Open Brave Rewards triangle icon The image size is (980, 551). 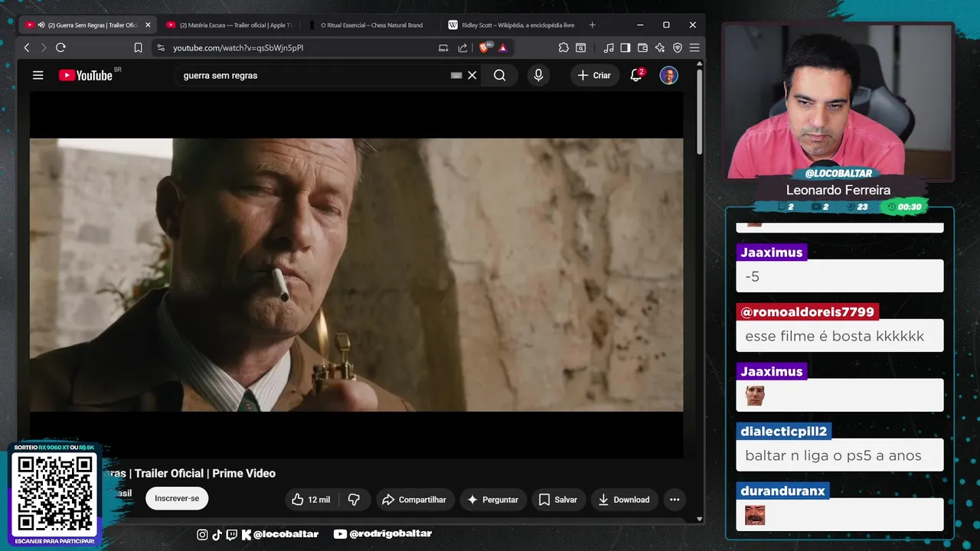tap(503, 47)
